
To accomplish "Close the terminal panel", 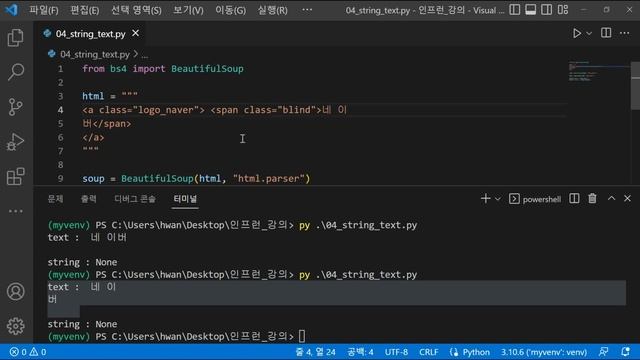I will 627,198.
